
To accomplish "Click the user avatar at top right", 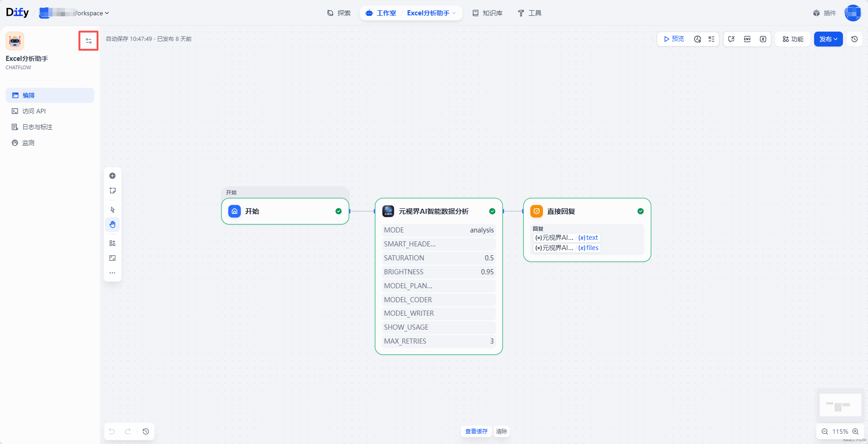I will pyautogui.click(x=853, y=13).
